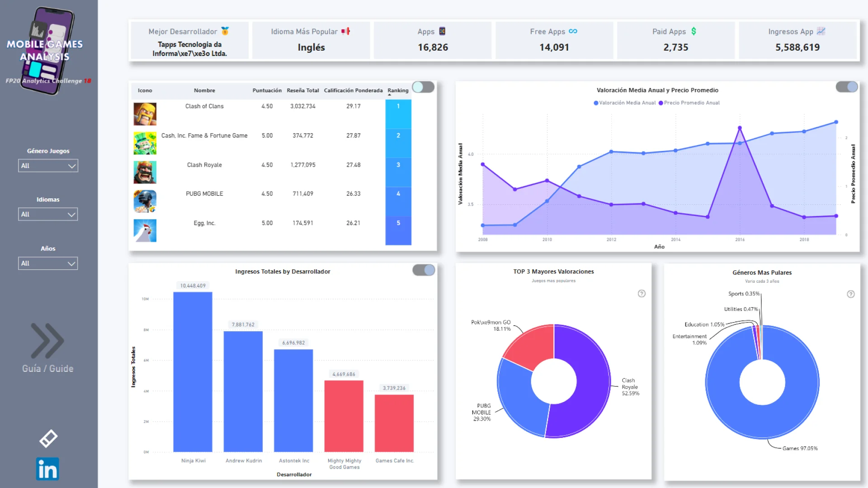This screenshot has width=868, height=488.
Task: Click the help icon in TOP 3 Mayores Valoraciones
Action: [x=642, y=294]
